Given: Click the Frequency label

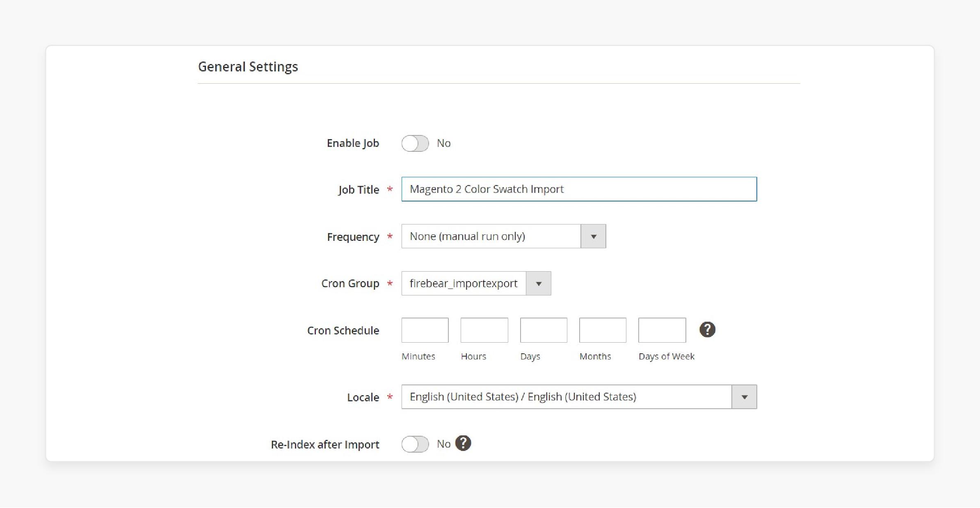Looking at the screenshot, I should click(353, 237).
